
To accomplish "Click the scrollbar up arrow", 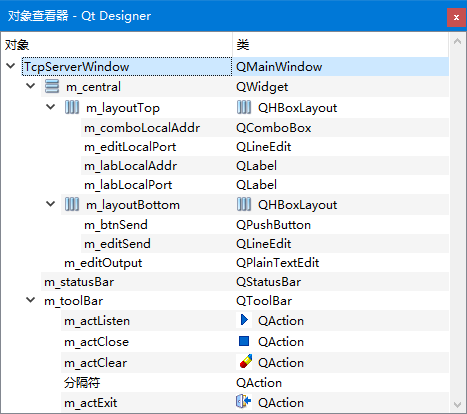I will tap(458, 41).
